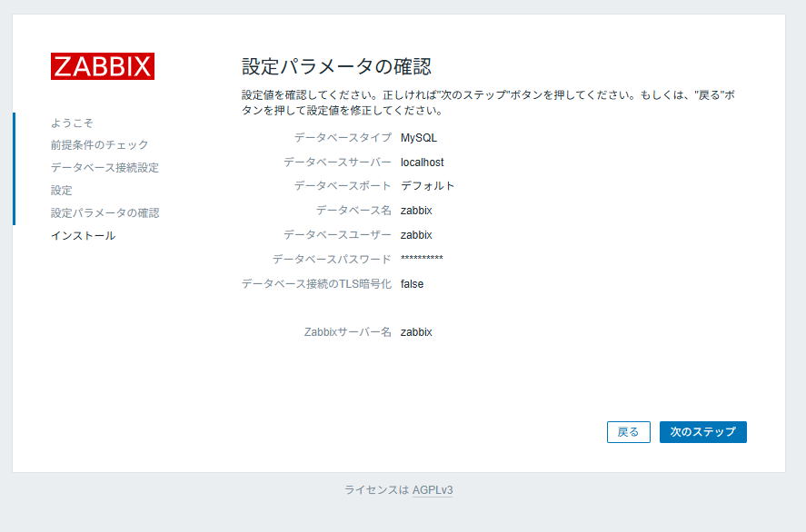The height and width of the screenshot is (532, 806).
Task: Click the 次のステップ button
Action: point(702,432)
